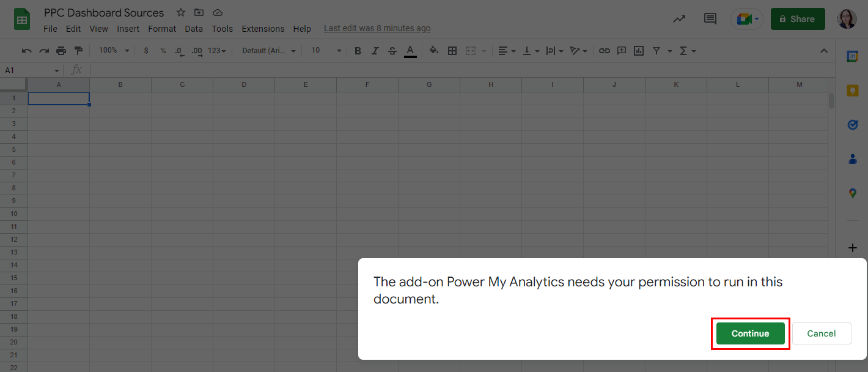
Task: Open the insert chart icon
Action: (x=639, y=51)
